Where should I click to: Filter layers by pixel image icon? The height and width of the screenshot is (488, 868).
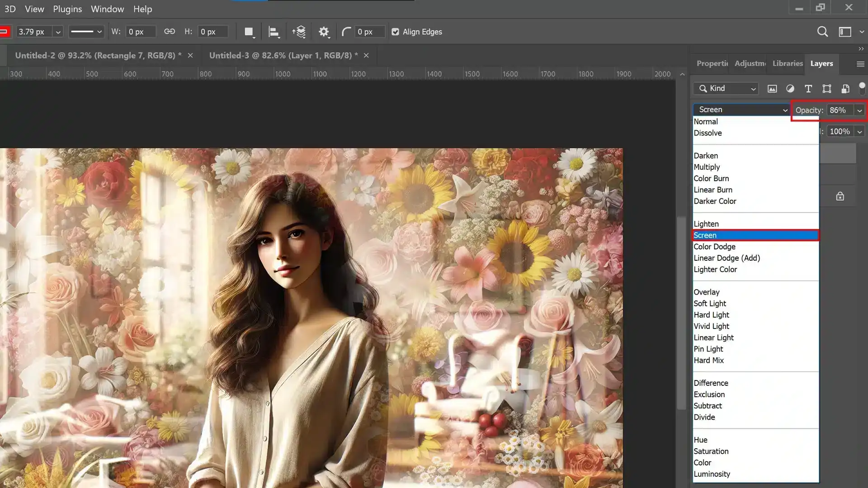pyautogui.click(x=772, y=89)
